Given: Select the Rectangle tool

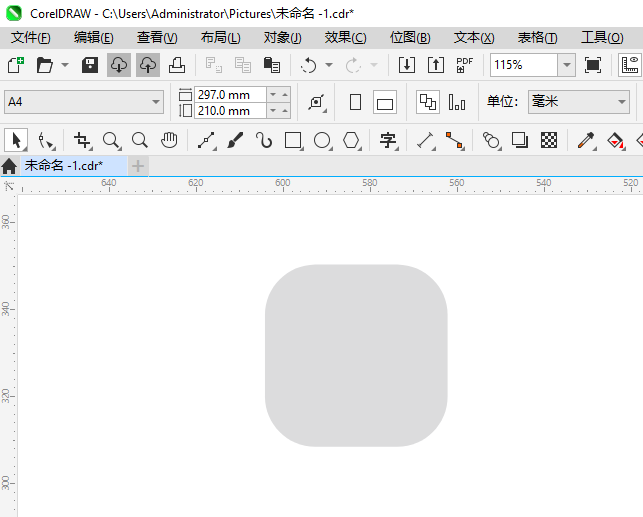Looking at the screenshot, I should (x=294, y=141).
